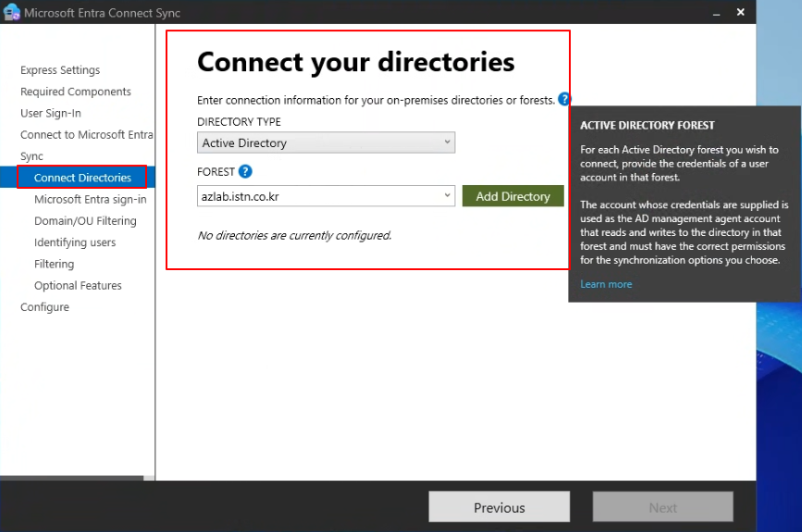Click the Next button
This screenshot has width=802, height=532.
coord(663,507)
